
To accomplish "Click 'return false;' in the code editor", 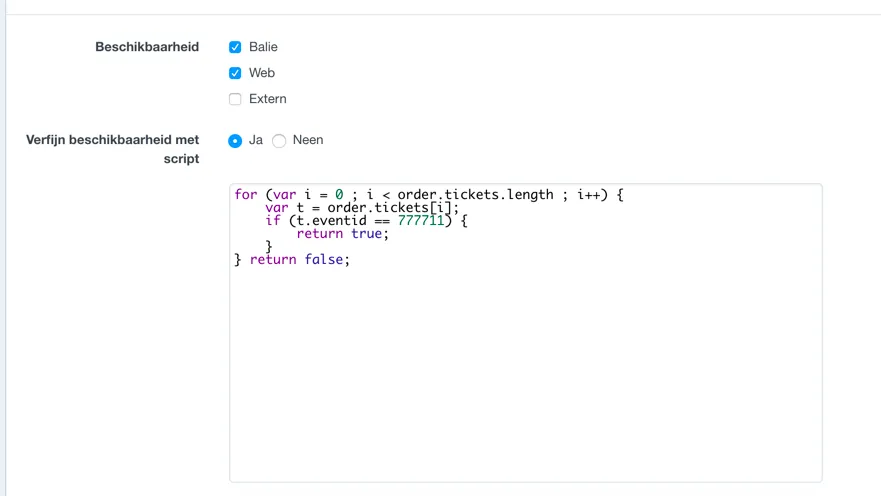I will (x=300, y=260).
